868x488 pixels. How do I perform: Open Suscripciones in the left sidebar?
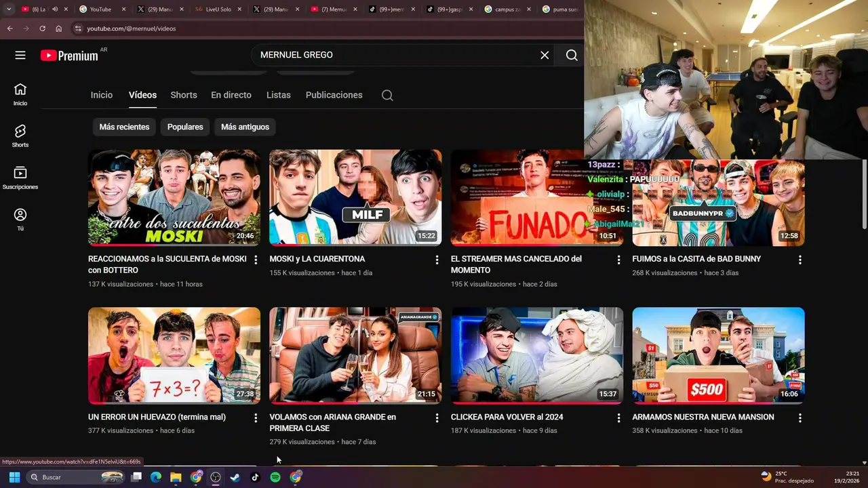pyautogui.click(x=20, y=178)
